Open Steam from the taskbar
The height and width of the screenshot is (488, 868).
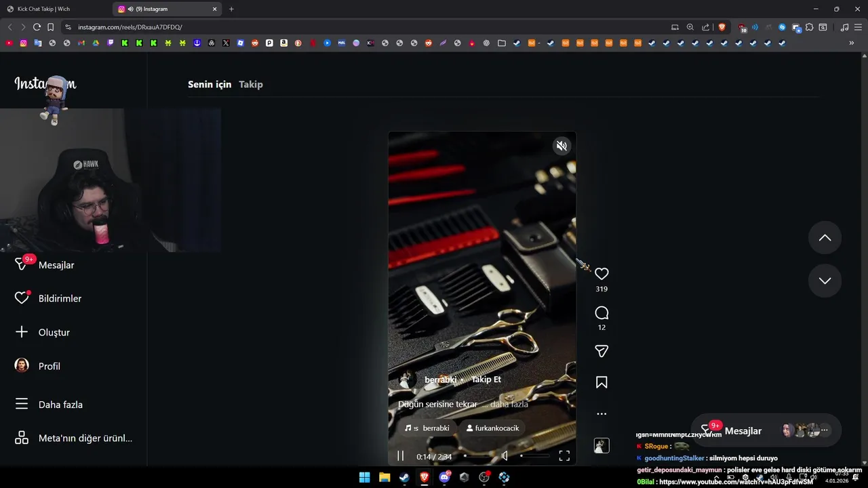[404, 477]
